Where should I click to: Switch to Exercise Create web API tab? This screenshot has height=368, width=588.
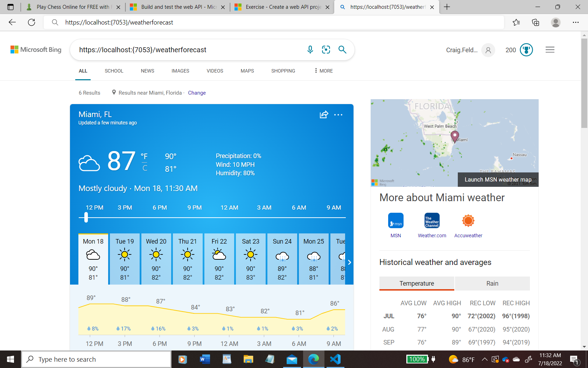(x=282, y=7)
